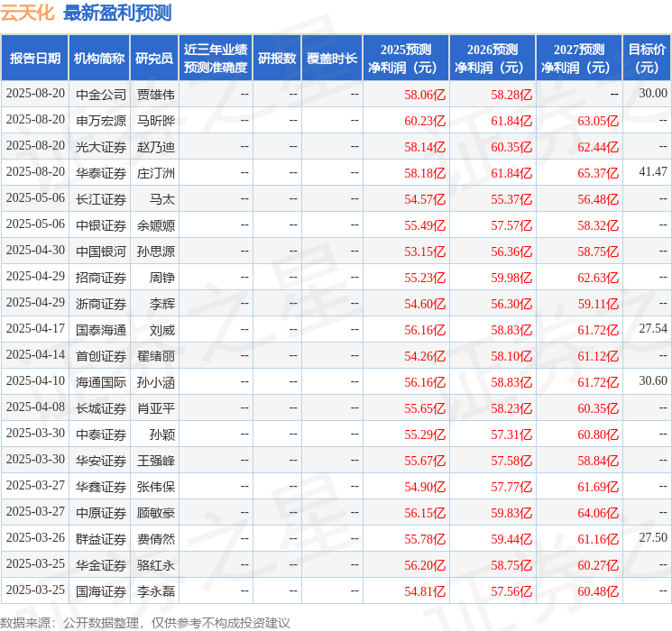Click the 2025预测净利润 column header
The width and height of the screenshot is (672, 631).
click(406, 59)
